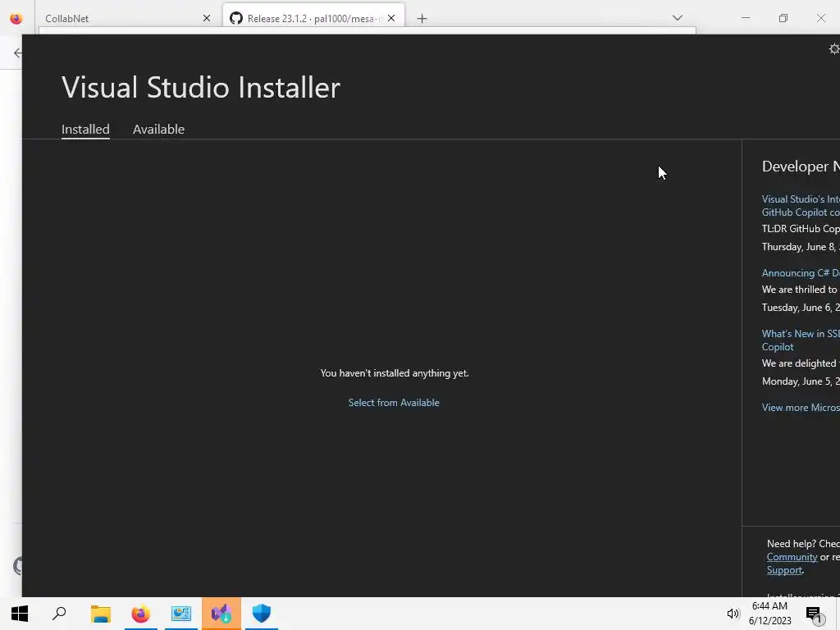Click the 'Visual Studio Installer' title
The height and width of the screenshot is (630, 840).
(x=201, y=87)
